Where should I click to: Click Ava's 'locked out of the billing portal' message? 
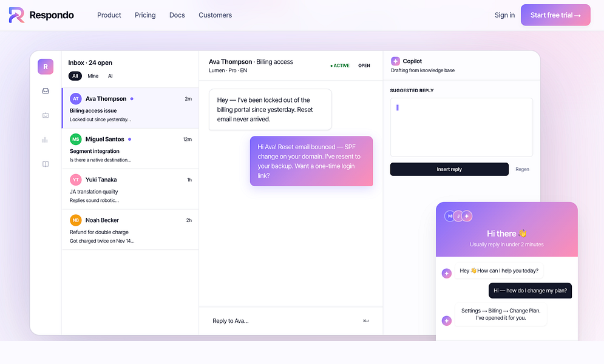click(x=270, y=110)
